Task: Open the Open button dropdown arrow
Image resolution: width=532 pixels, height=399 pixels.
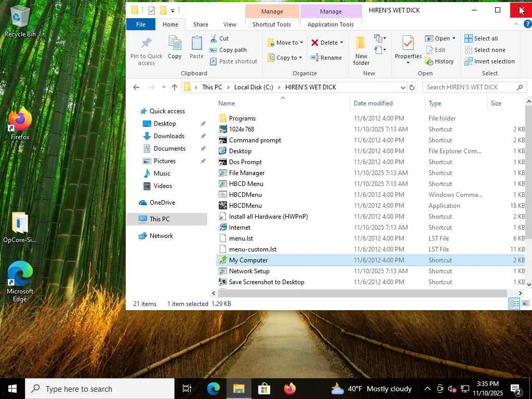Action: coord(454,38)
